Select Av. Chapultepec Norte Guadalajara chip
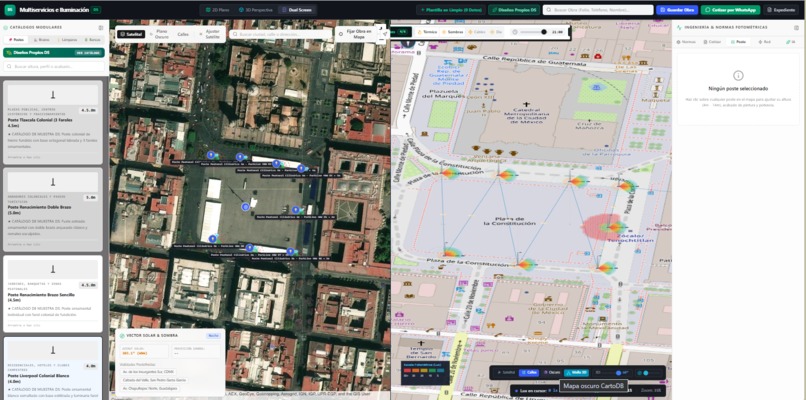This screenshot has height=400, width=806. pyautogui.click(x=150, y=388)
